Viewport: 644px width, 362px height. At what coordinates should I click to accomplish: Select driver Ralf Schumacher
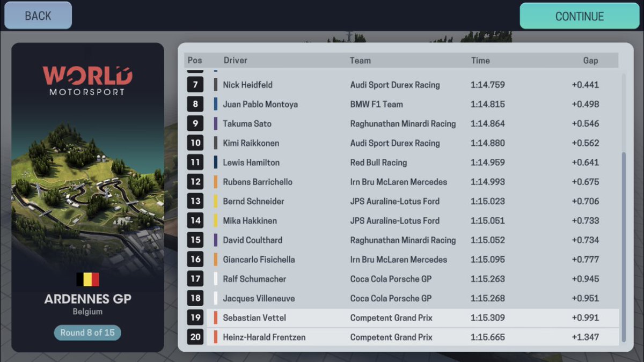(255, 279)
